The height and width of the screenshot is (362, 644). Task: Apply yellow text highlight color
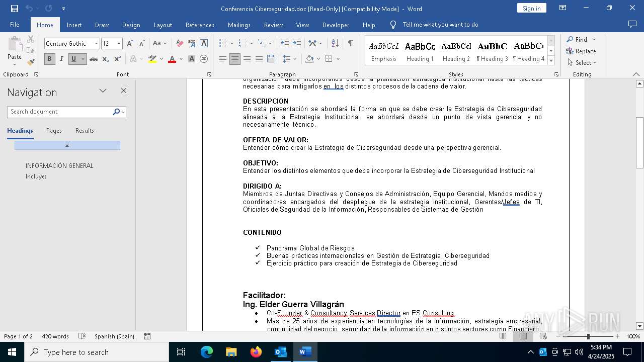pos(152,59)
